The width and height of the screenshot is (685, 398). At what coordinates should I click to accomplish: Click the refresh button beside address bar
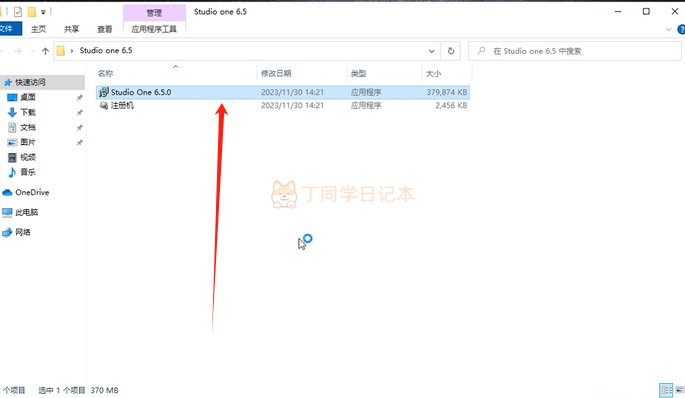pyautogui.click(x=451, y=51)
